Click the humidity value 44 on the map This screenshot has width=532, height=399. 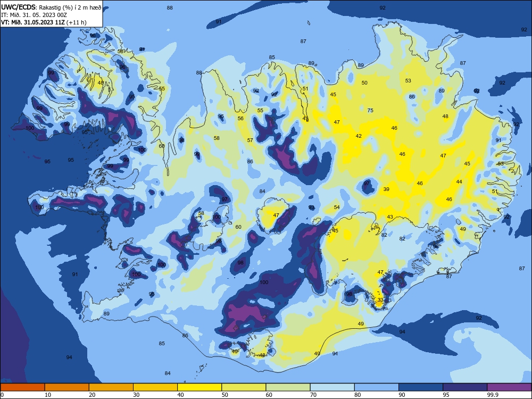click(x=459, y=182)
